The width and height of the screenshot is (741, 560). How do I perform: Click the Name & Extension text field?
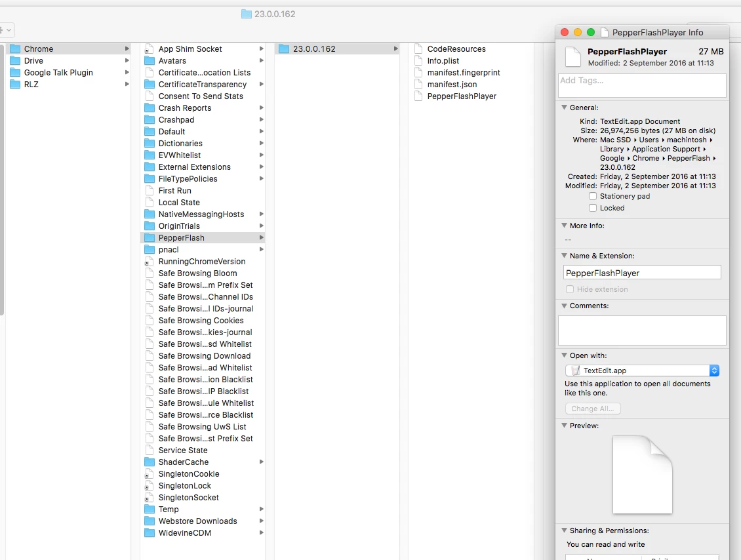(642, 273)
